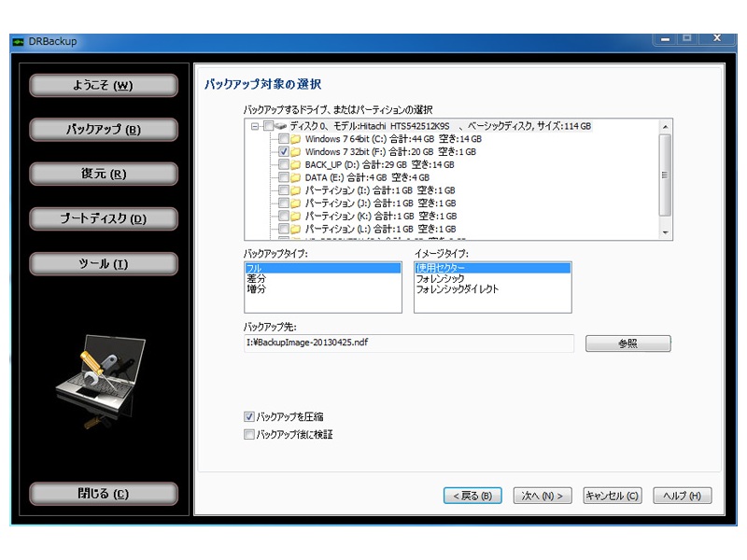Image resolution: width=747 pixels, height=560 pixels.
Task: Open the バックアップ (B) sidebar section
Action: (103, 130)
